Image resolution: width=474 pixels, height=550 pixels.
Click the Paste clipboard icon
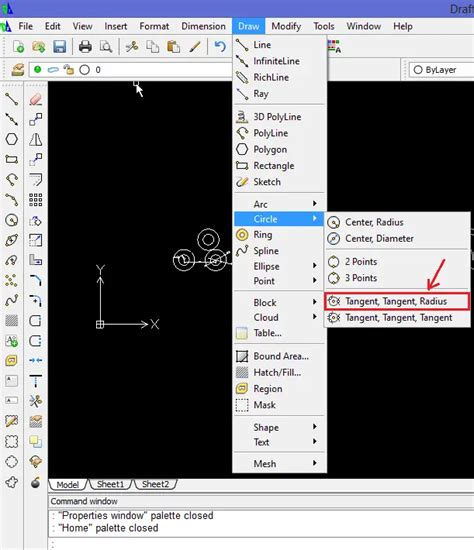(173, 46)
